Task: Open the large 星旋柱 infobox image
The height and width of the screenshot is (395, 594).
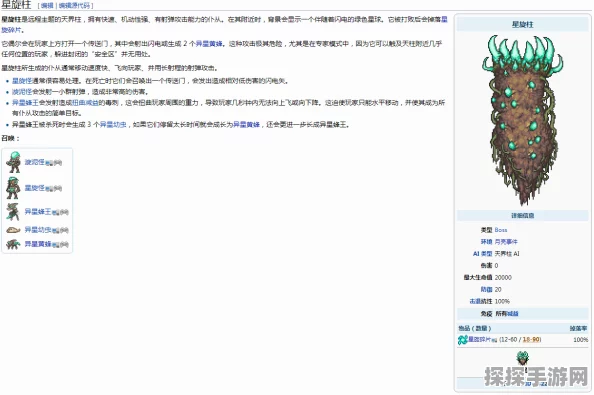Action: [x=522, y=120]
